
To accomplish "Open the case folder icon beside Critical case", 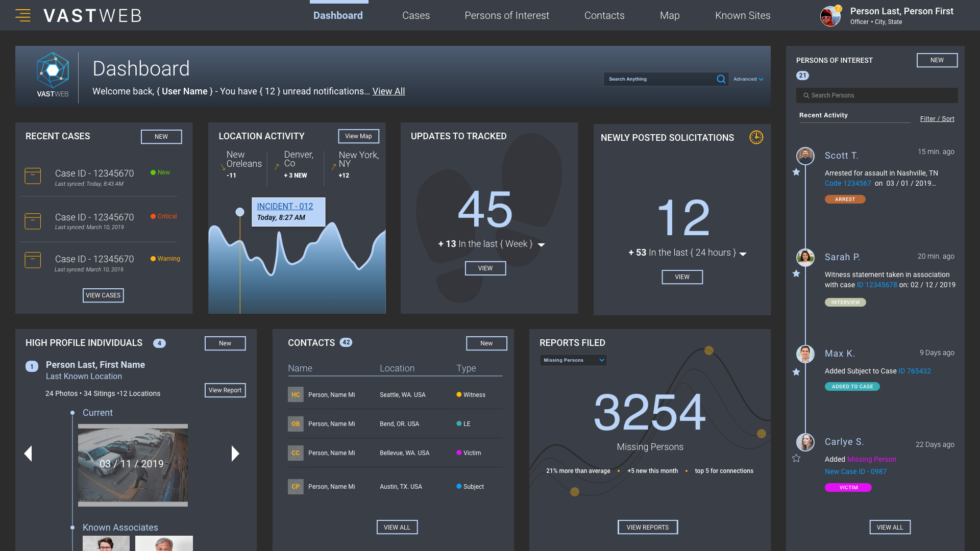I will click(x=33, y=221).
